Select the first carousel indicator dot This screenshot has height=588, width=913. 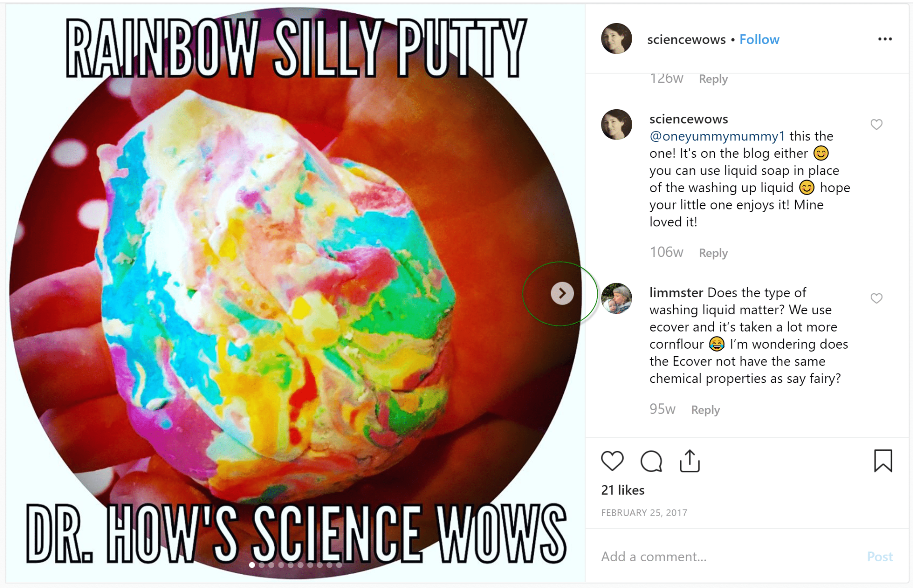pyautogui.click(x=252, y=565)
